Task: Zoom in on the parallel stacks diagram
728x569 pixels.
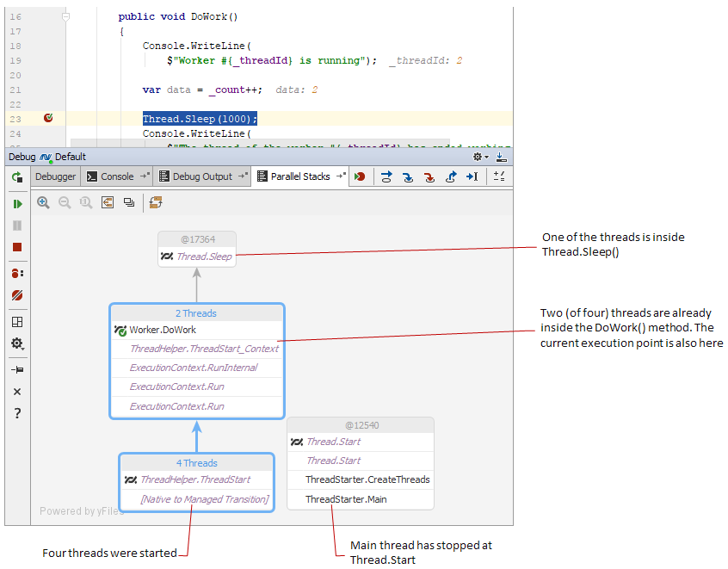Action: [x=43, y=202]
